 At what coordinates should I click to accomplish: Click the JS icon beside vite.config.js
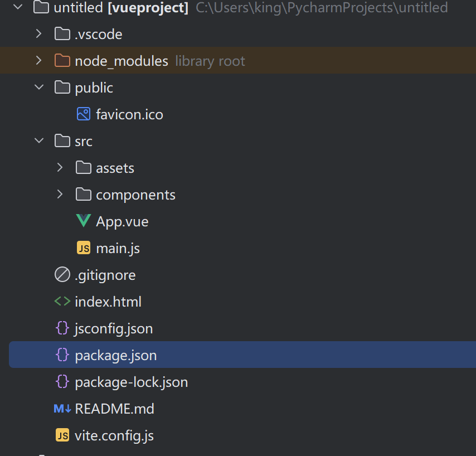[62, 435]
